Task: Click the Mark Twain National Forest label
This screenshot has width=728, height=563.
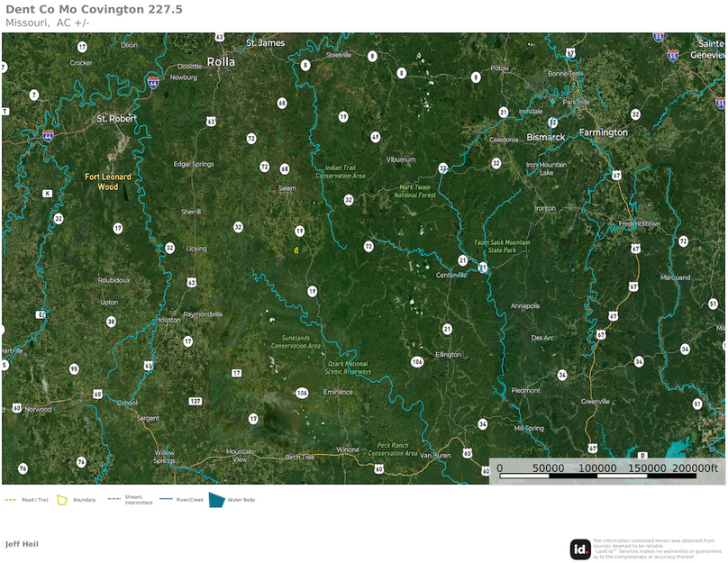Action: click(x=415, y=191)
